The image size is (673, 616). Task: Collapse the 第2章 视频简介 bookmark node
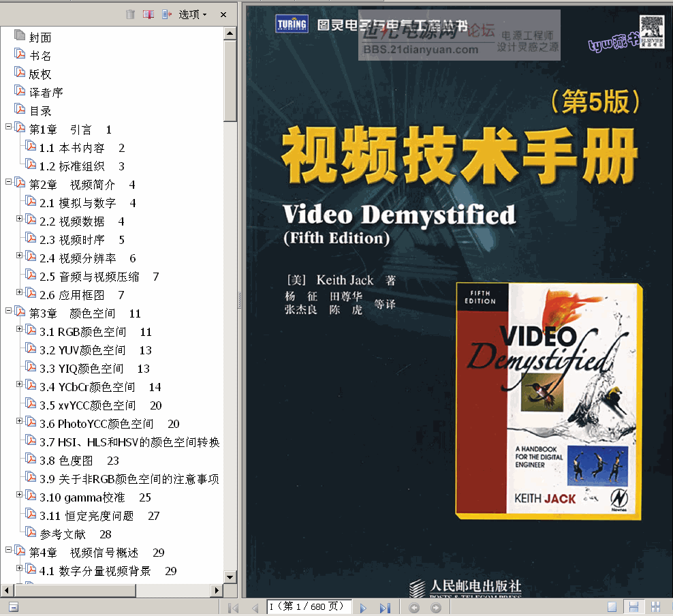click(8, 181)
